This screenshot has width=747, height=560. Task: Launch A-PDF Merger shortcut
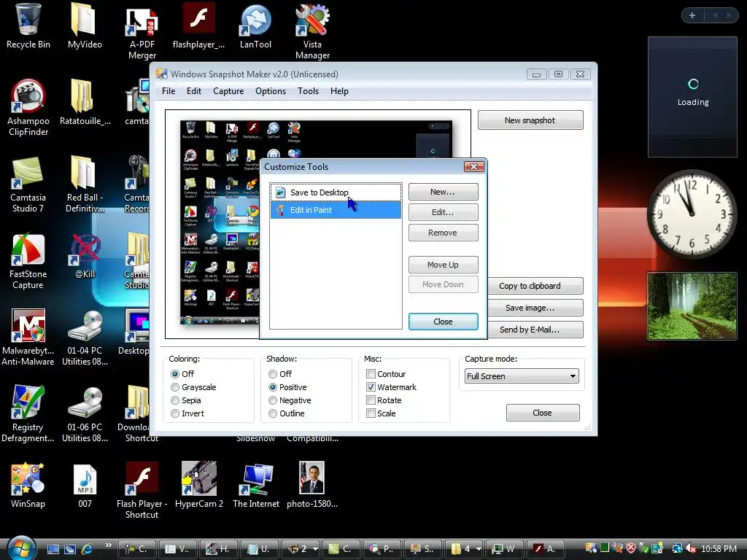tap(142, 31)
